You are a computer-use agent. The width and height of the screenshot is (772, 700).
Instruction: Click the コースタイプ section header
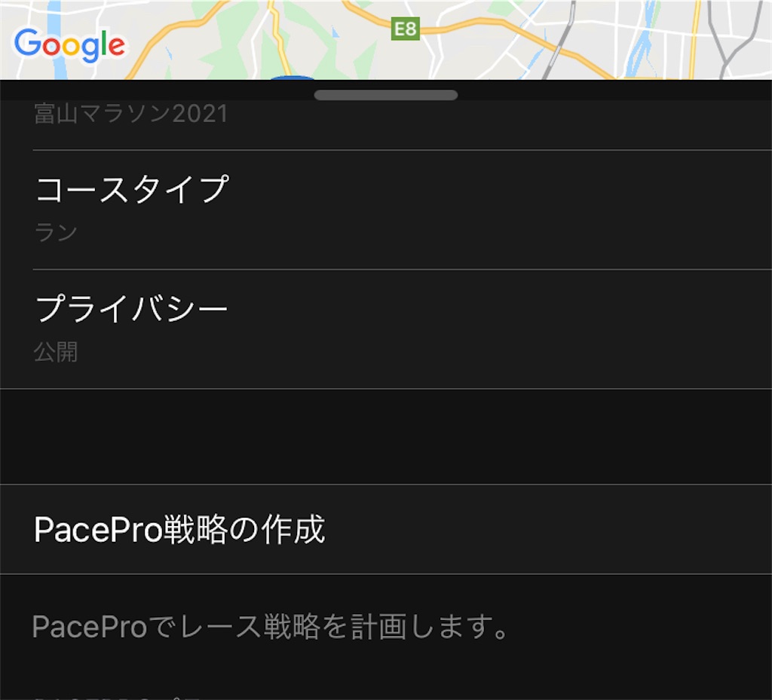pos(132,188)
